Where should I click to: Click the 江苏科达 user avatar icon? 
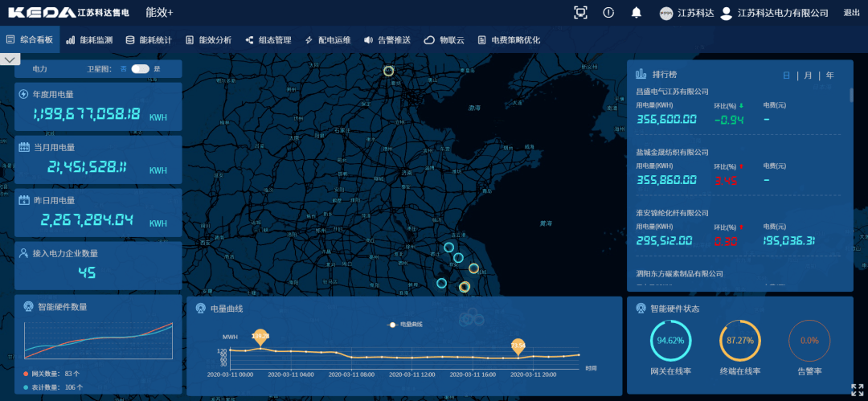(x=665, y=13)
